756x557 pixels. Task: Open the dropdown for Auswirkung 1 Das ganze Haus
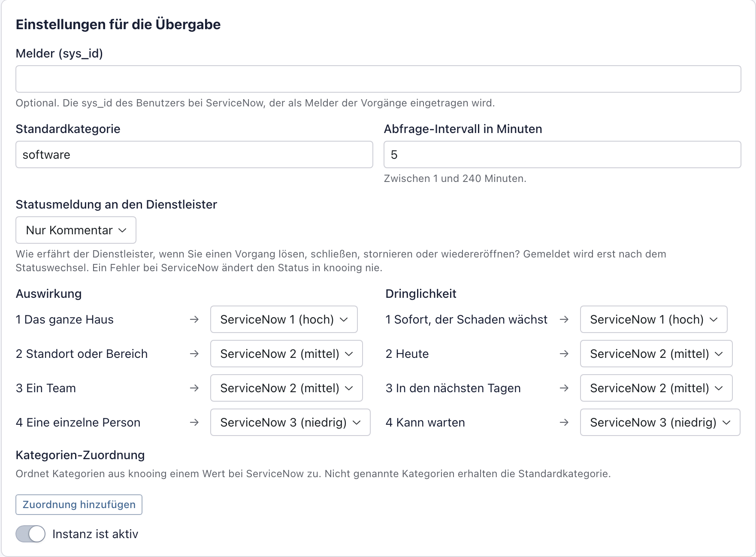(284, 319)
